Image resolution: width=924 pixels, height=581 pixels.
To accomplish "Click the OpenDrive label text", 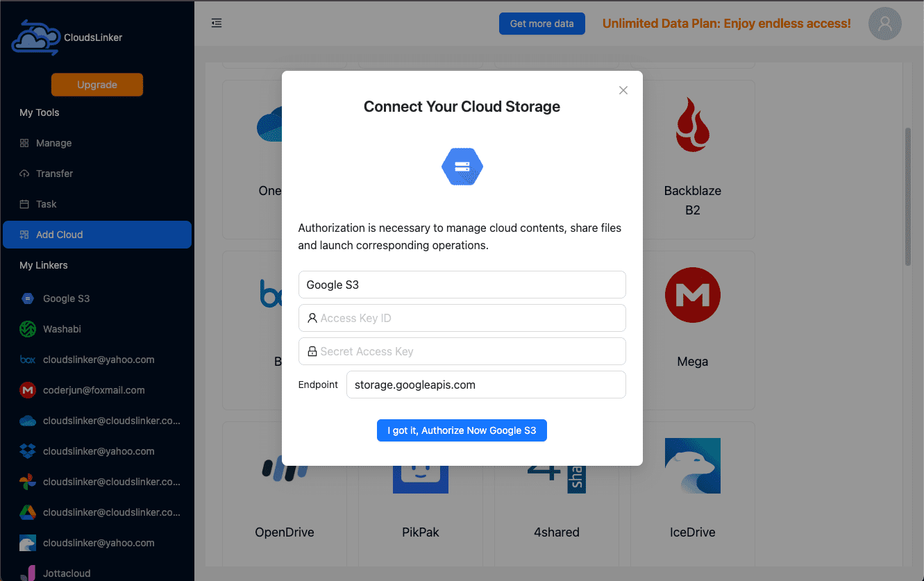I will (x=285, y=532).
